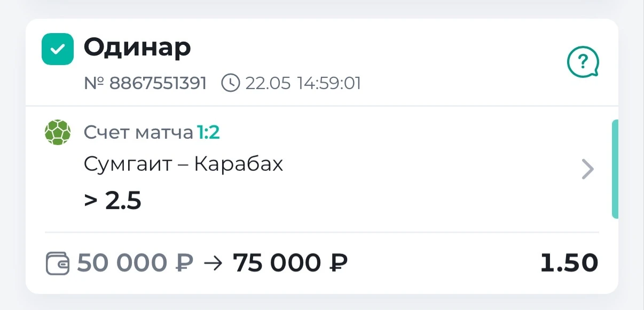Tap the green football sport icon
The image size is (644, 310).
57,133
